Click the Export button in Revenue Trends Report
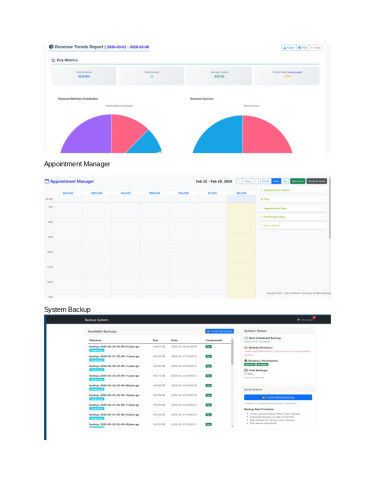Image resolution: width=375 pixels, height=485 pixels. pyautogui.click(x=289, y=48)
